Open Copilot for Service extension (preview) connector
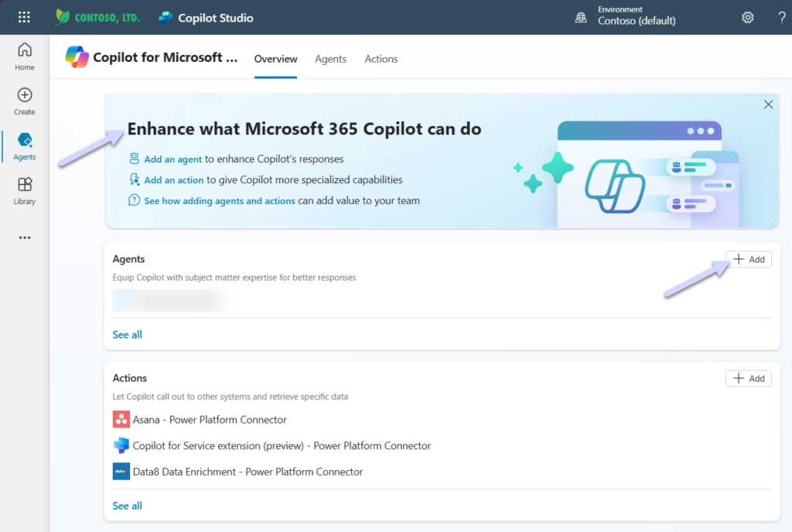 coord(282,445)
